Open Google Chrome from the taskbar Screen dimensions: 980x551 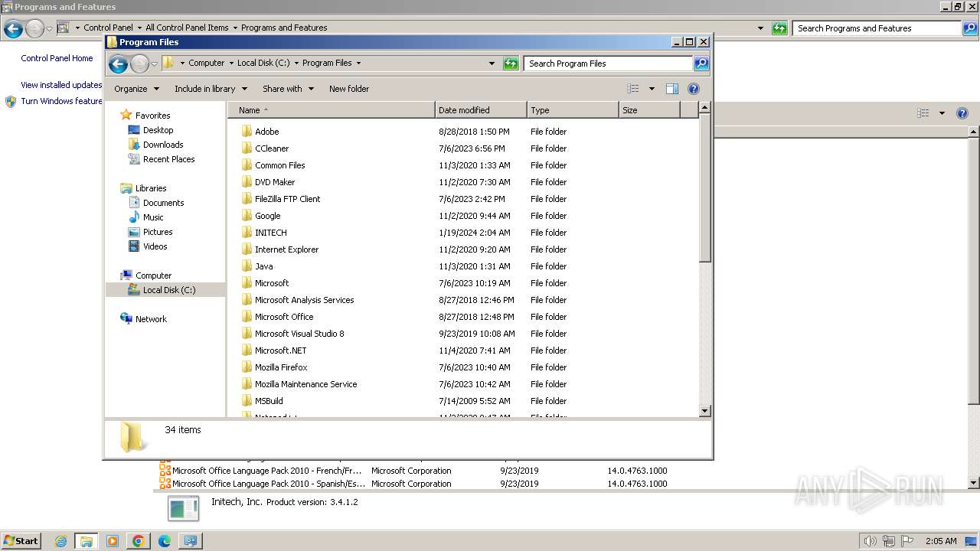tap(139, 541)
